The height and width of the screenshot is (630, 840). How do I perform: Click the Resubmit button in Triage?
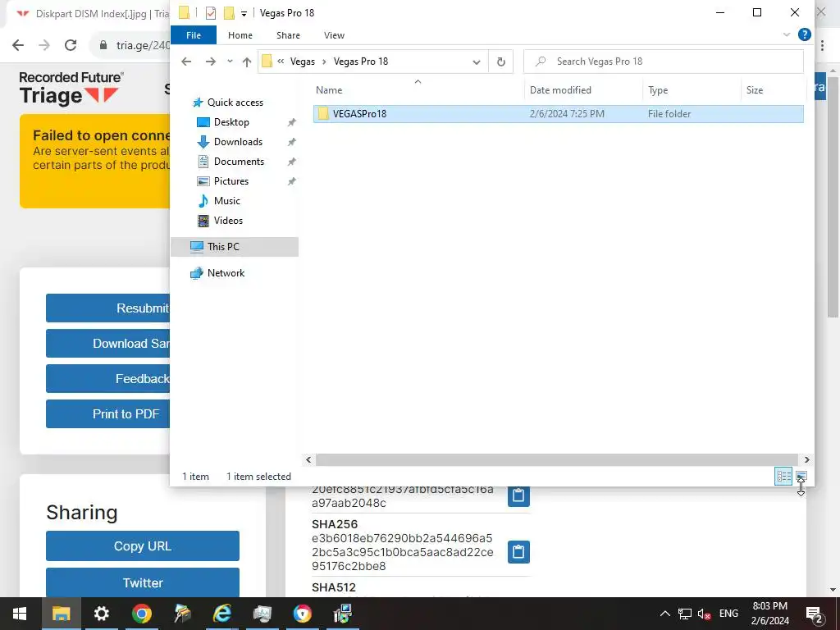pyautogui.click(x=108, y=308)
